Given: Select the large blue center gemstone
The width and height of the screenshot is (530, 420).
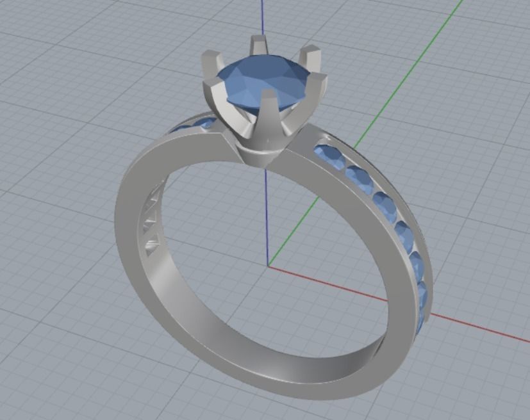Looking at the screenshot, I should tap(263, 83).
